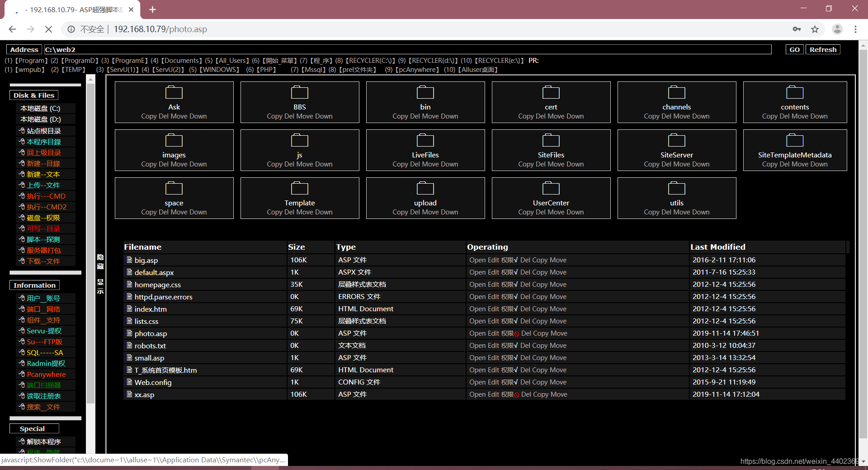Open the SiteTemplateMetadata folder icon
Screen dimensions: 868x470
click(x=795, y=141)
